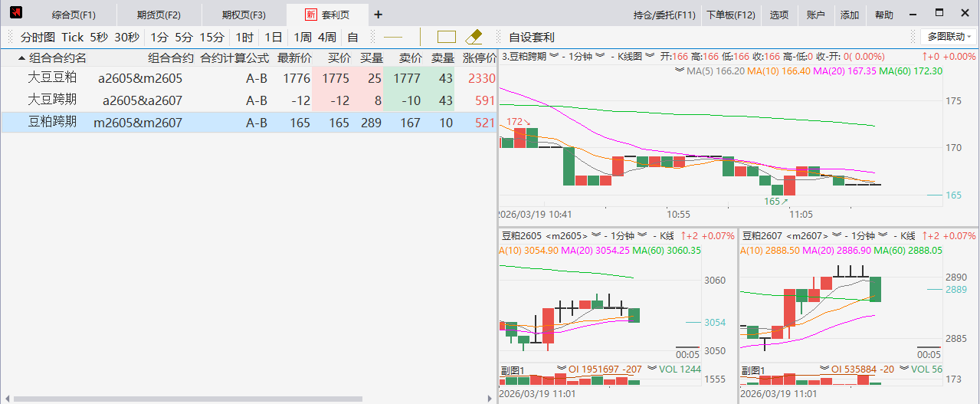Select the 大豆跨期 row in table
Screen dimensions: 980x404
coord(52,100)
